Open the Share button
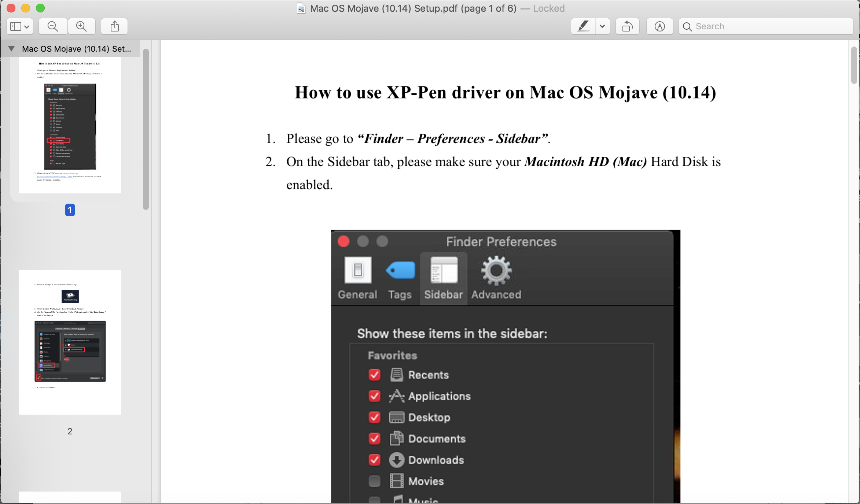 (x=114, y=26)
